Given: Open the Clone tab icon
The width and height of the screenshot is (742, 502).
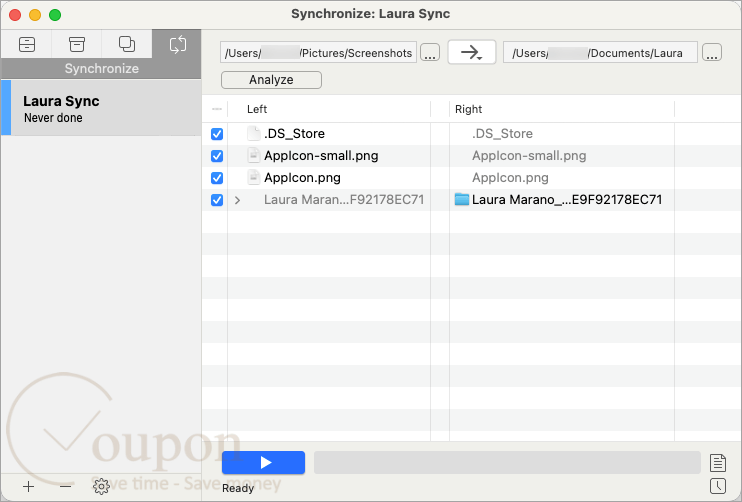Looking at the screenshot, I should [x=127, y=44].
